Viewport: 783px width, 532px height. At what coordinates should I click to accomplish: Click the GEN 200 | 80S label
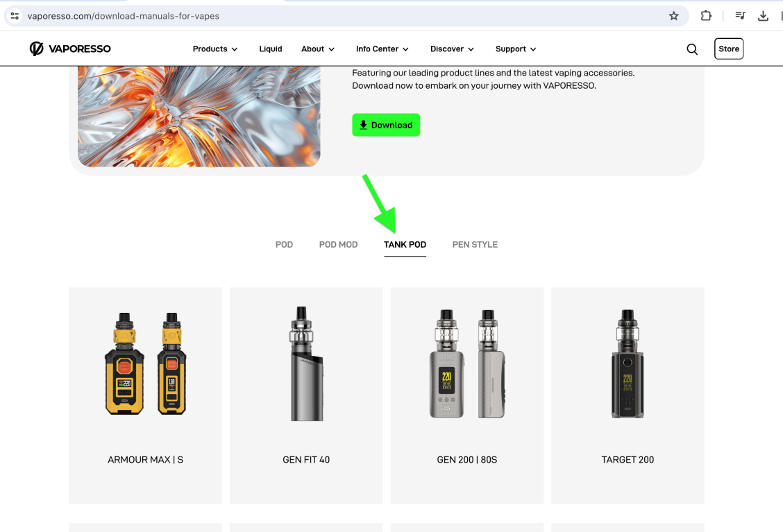467,460
